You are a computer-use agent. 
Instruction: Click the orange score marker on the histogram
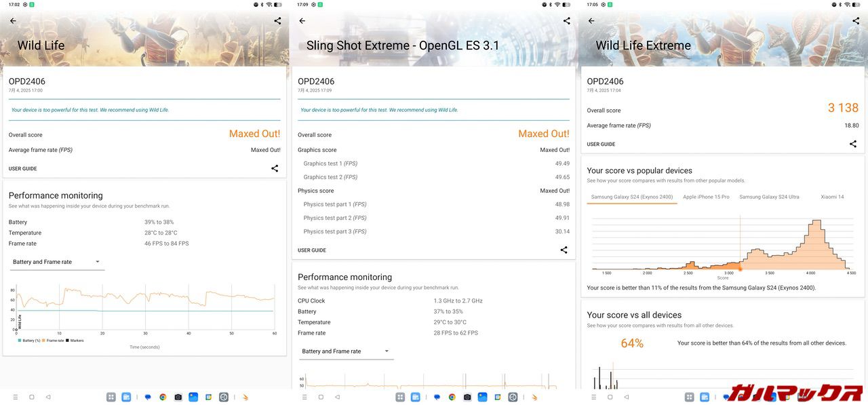(x=740, y=269)
